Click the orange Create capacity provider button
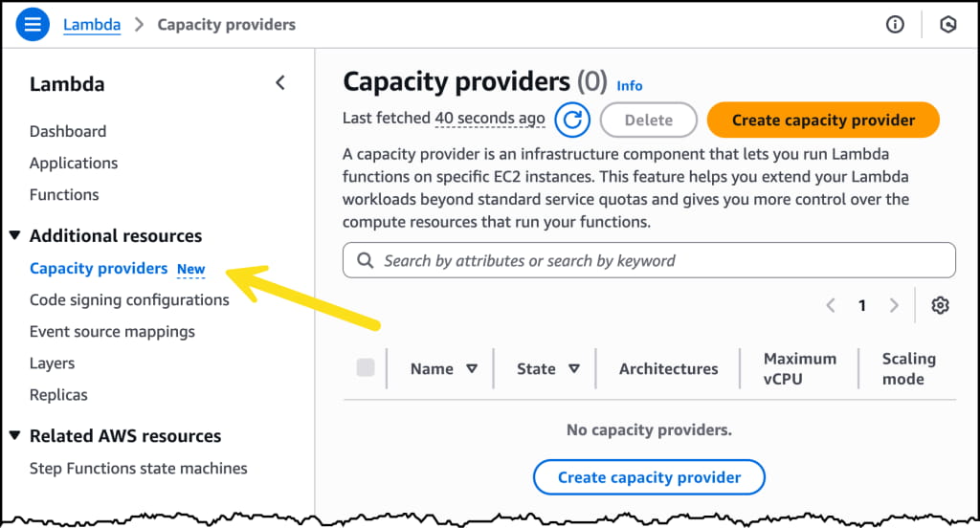 tap(823, 120)
